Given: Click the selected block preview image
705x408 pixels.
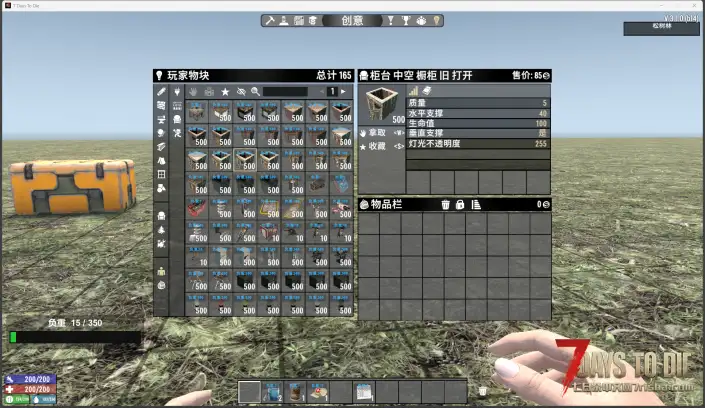Looking at the screenshot, I should (382, 105).
